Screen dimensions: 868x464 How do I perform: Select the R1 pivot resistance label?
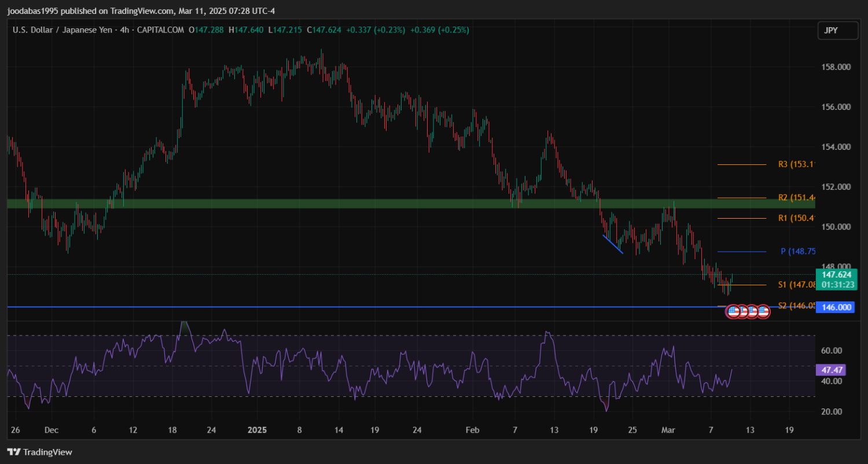(x=796, y=218)
